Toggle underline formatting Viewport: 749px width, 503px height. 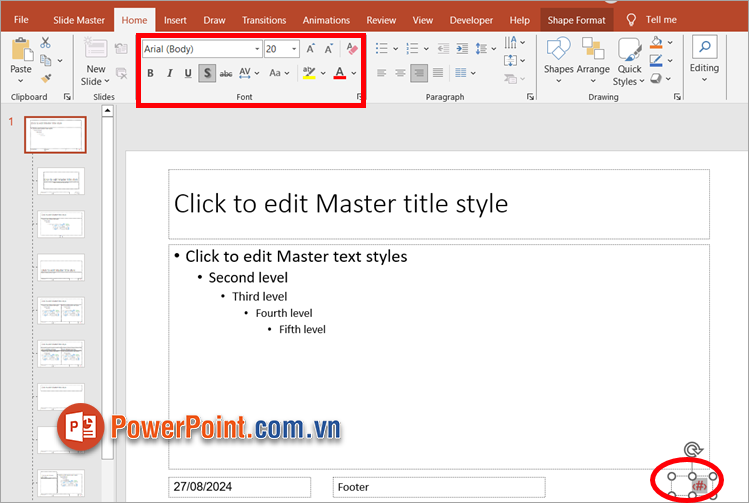(187, 73)
